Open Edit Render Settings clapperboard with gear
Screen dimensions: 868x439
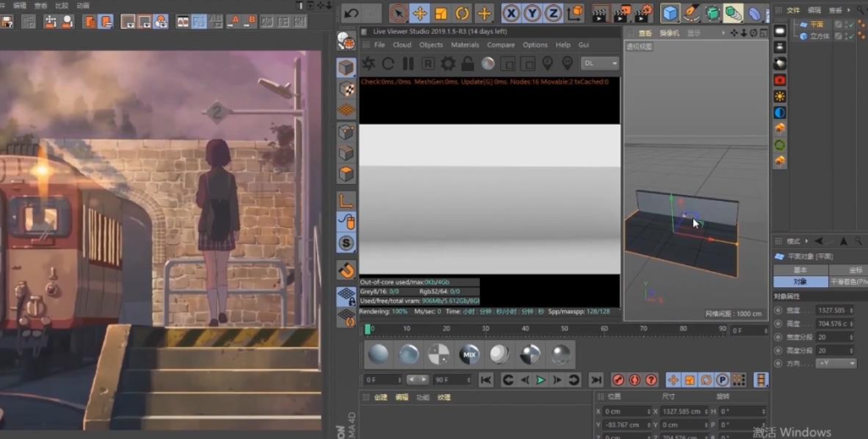[643, 14]
